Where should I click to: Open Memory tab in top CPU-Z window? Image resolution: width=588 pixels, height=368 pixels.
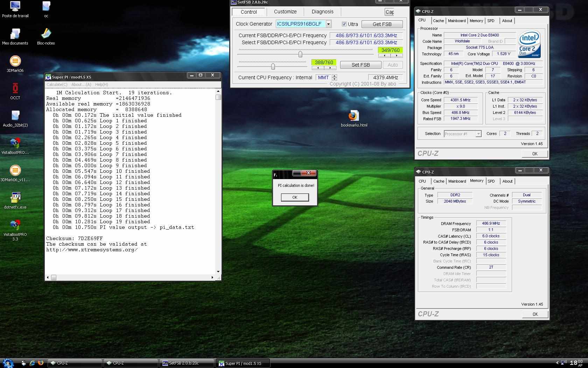click(x=476, y=21)
